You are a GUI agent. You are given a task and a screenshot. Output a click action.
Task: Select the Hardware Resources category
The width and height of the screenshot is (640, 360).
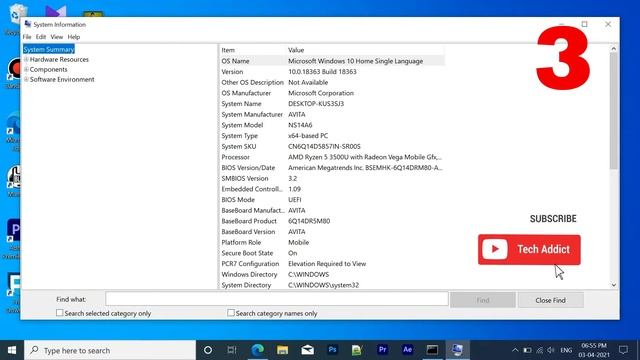[x=59, y=59]
